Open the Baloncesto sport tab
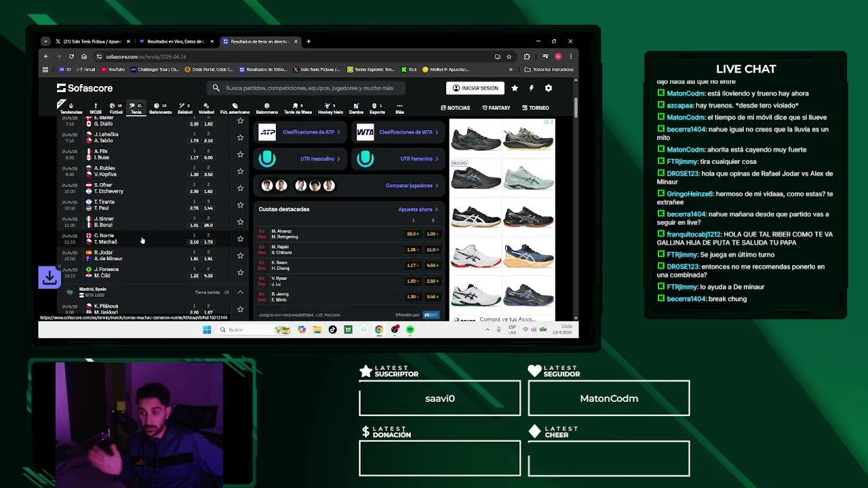 (160, 108)
